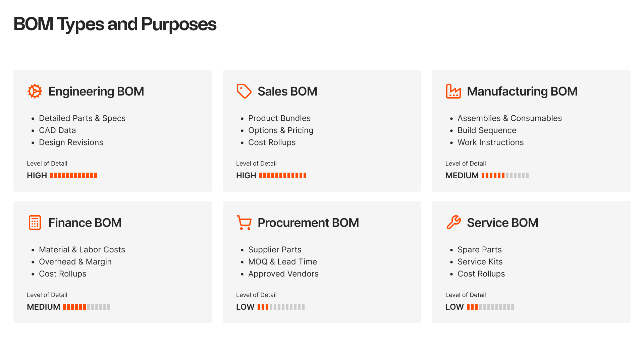Click the Sales BOM price tag icon
The height and width of the screenshot is (362, 644).
[x=244, y=91]
